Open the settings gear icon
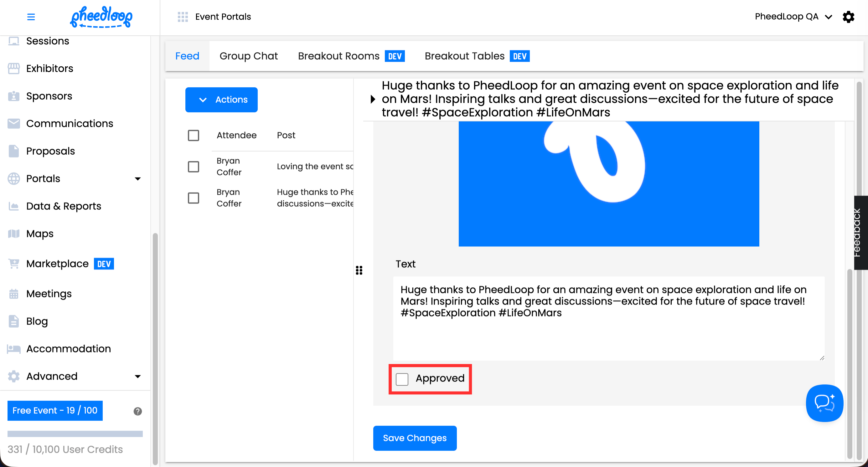 pos(848,17)
